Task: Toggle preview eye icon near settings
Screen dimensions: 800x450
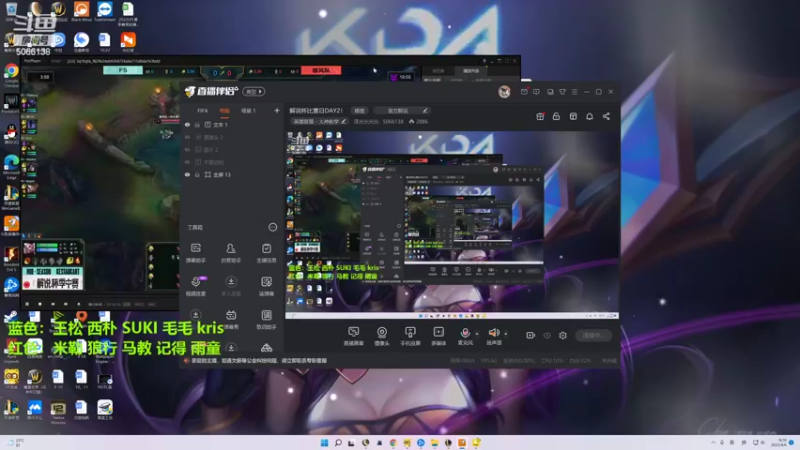Action: pos(547,335)
